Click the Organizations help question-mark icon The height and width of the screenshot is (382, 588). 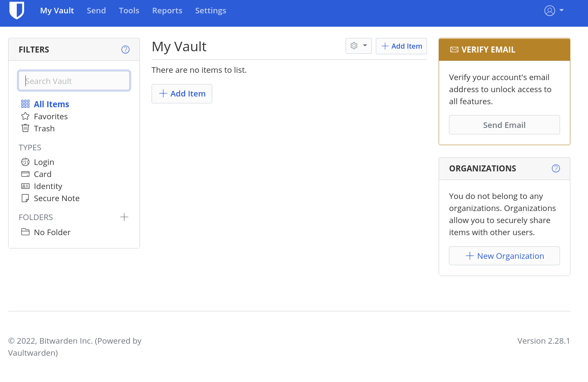click(x=556, y=168)
